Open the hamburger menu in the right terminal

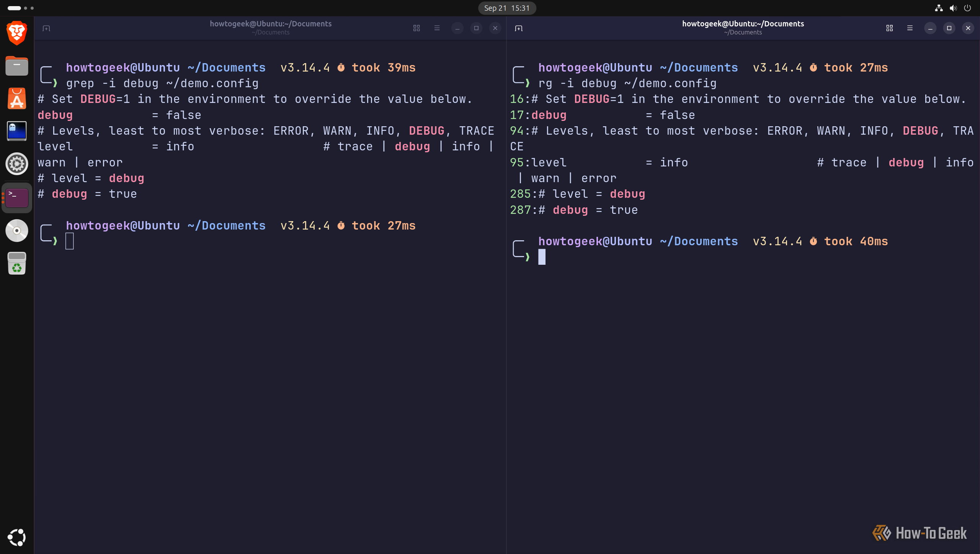tap(910, 28)
